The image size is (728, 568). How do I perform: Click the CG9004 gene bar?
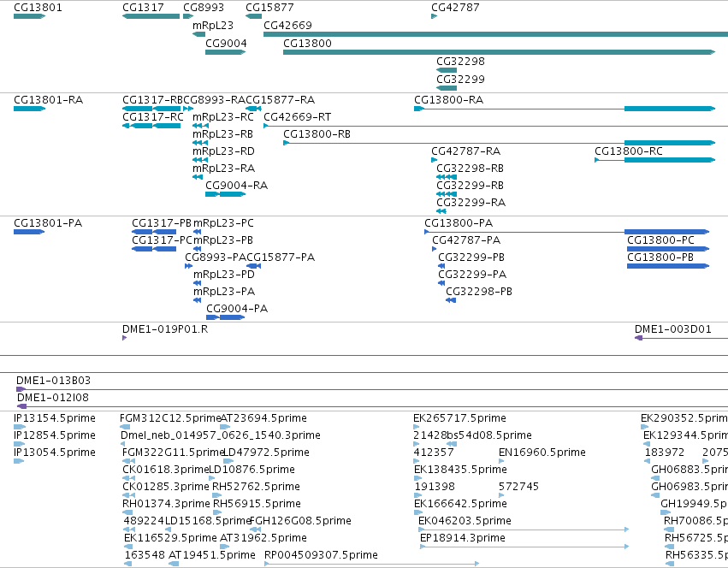coord(225,52)
